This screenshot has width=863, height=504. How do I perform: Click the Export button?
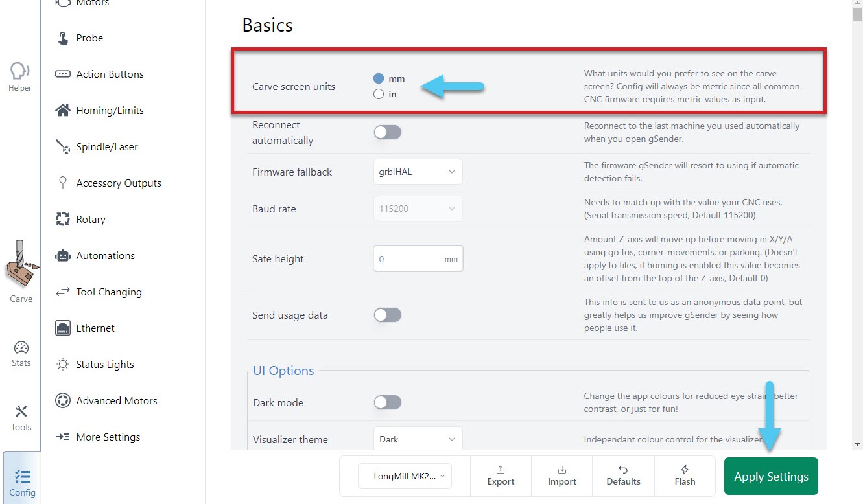(x=501, y=475)
